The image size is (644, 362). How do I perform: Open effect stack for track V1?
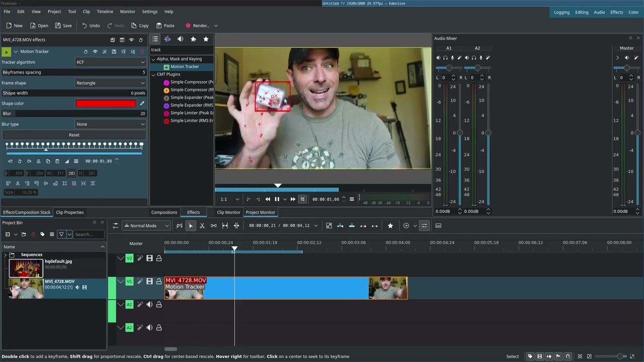(140, 282)
